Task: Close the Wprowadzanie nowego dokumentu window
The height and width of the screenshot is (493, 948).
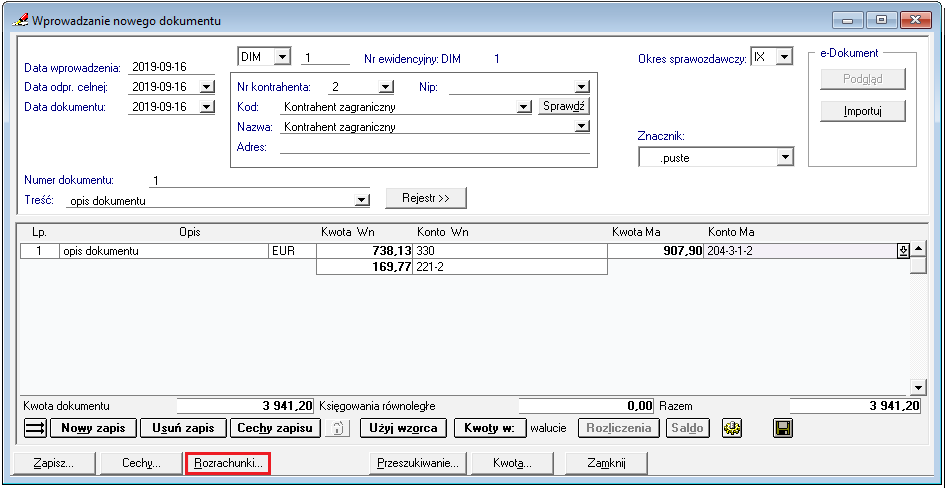Action: tap(915, 20)
